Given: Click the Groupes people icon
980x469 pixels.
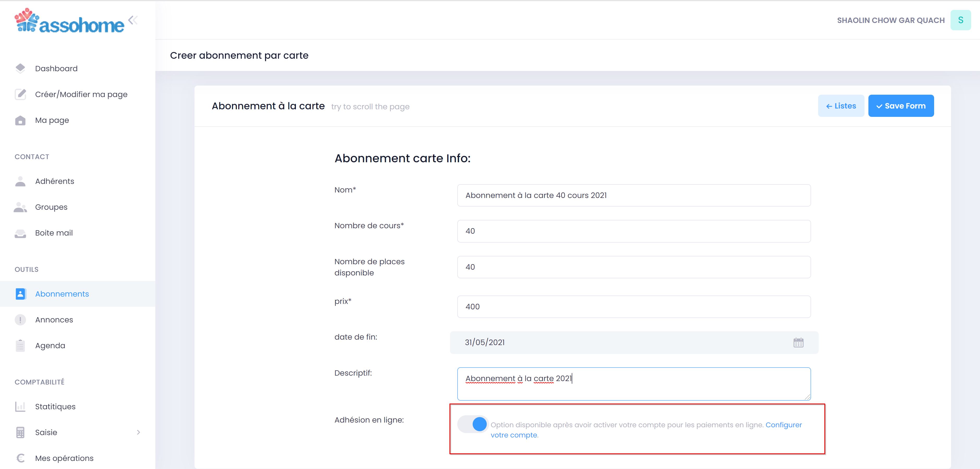Looking at the screenshot, I should coord(20,207).
